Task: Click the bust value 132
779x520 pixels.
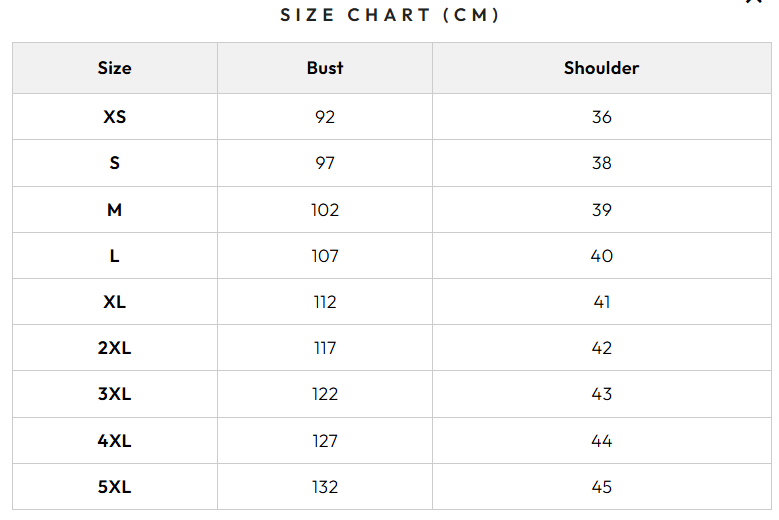Action: point(325,487)
